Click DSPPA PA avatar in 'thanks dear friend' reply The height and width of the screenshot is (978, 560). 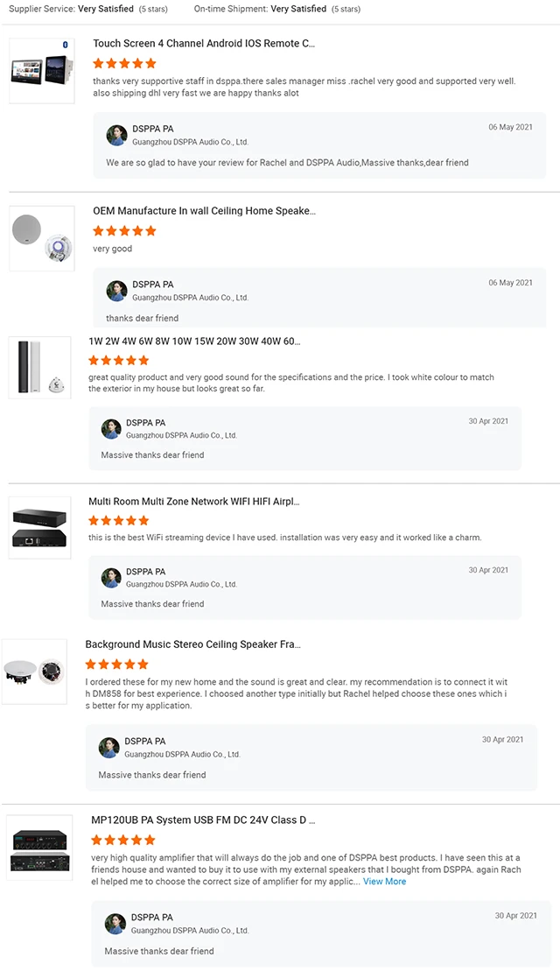click(116, 291)
